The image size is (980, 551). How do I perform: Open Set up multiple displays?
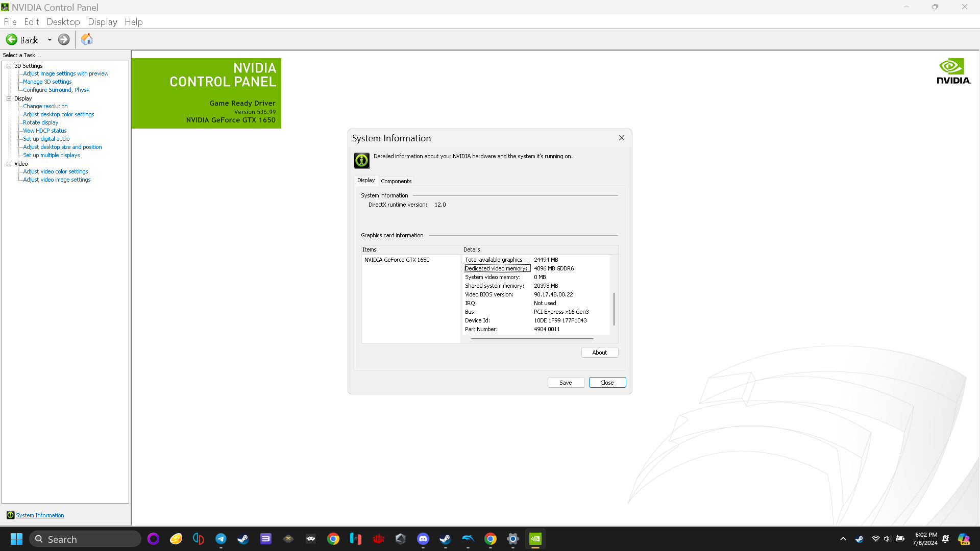(x=52, y=155)
